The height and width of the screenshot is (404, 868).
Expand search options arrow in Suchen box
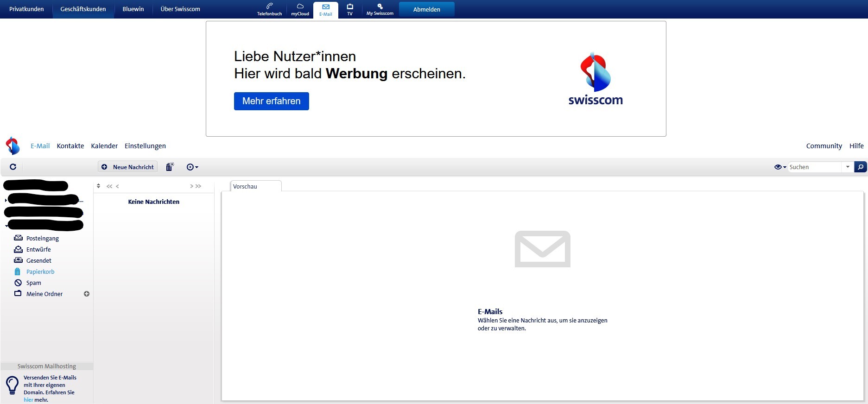(848, 167)
